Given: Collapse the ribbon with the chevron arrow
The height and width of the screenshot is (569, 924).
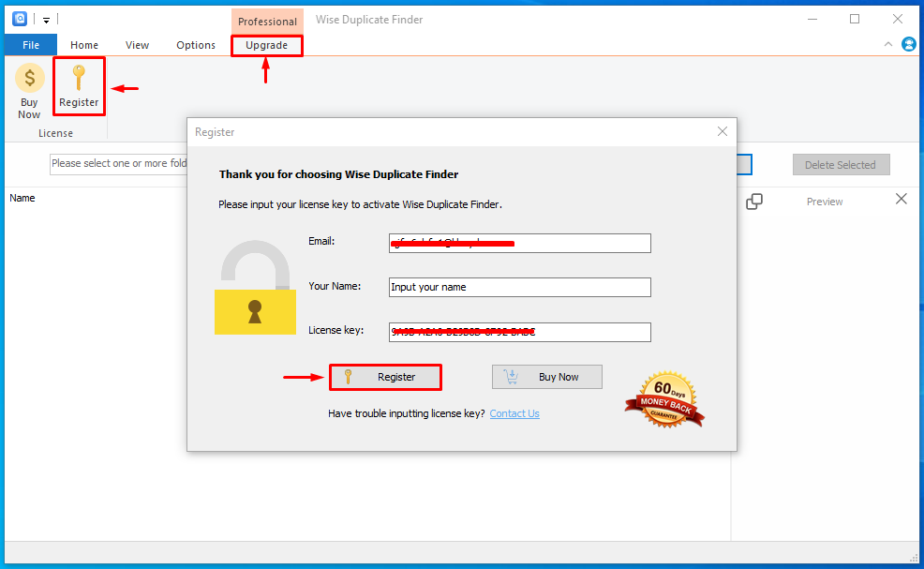Looking at the screenshot, I should point(888,44).
